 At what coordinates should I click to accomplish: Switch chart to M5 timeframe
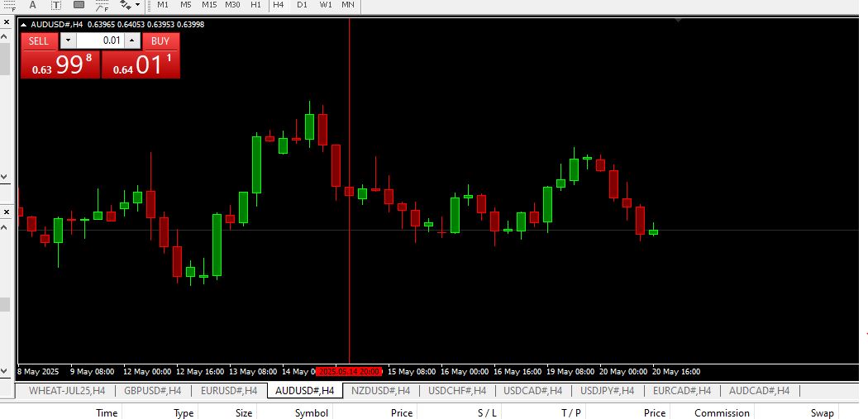(186, 4)
